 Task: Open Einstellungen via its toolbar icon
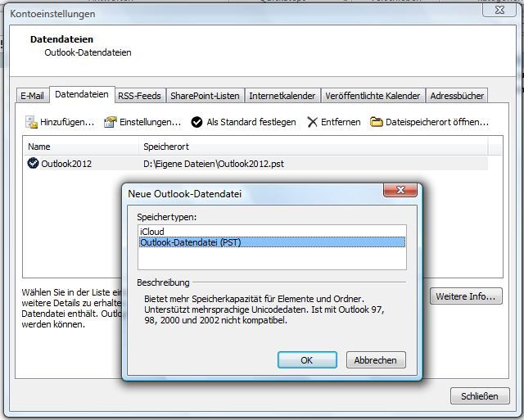tap(111, 122)
